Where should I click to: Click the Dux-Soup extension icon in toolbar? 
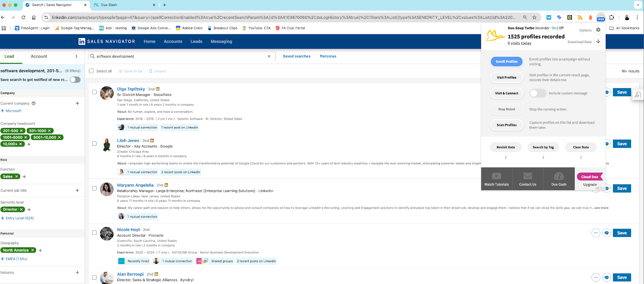tap(601, 17)
